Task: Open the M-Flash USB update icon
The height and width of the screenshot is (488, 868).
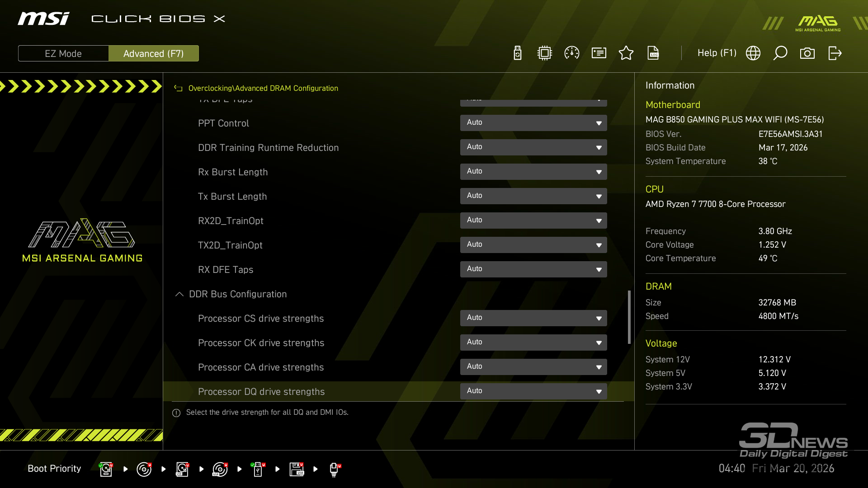Action: (518, 53)
